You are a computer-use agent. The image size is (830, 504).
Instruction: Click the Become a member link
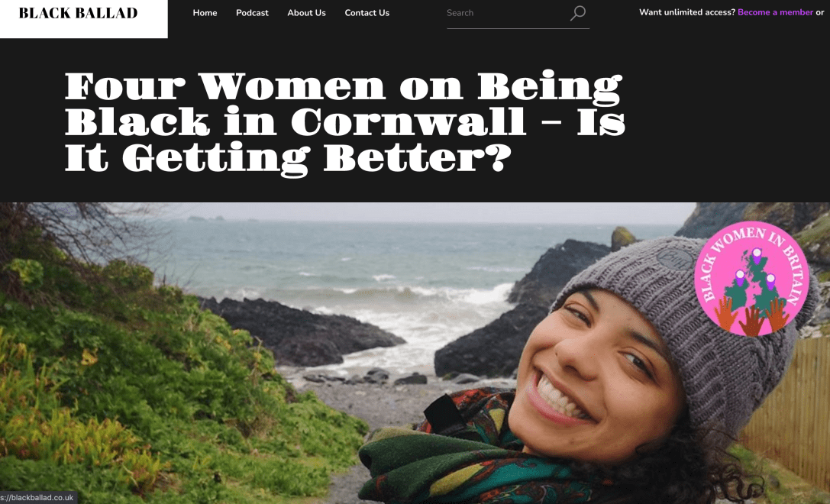(x=775, y=12)
